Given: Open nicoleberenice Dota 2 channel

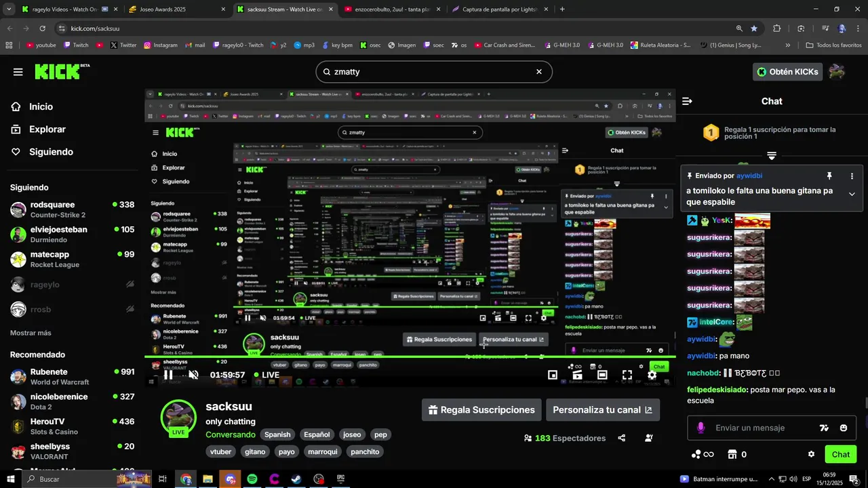Looking at the screenshot, I should (x=72, y=402).
